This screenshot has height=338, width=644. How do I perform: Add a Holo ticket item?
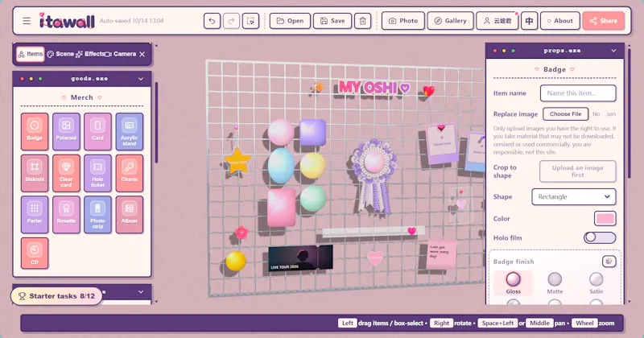tap(97, 173)
